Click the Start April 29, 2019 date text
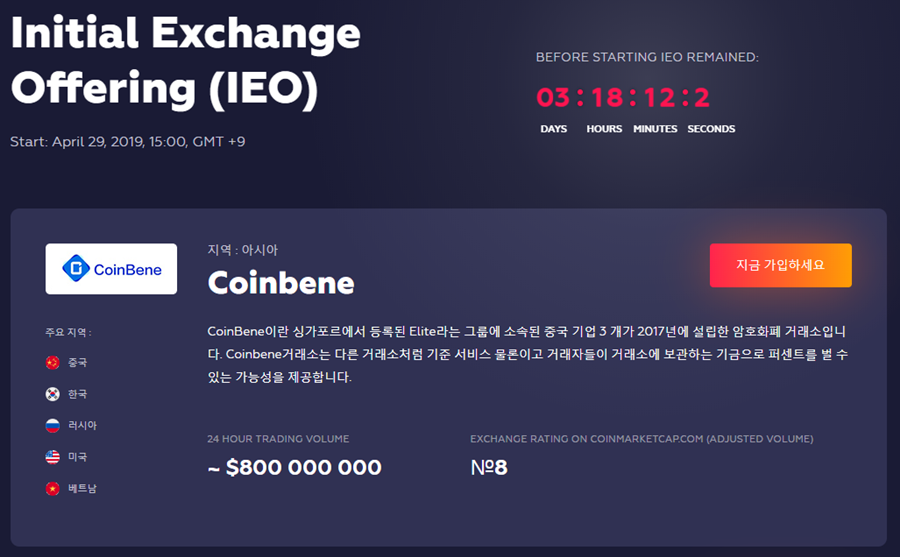Viewport: 900px width, 557px height. coord(127,141)
